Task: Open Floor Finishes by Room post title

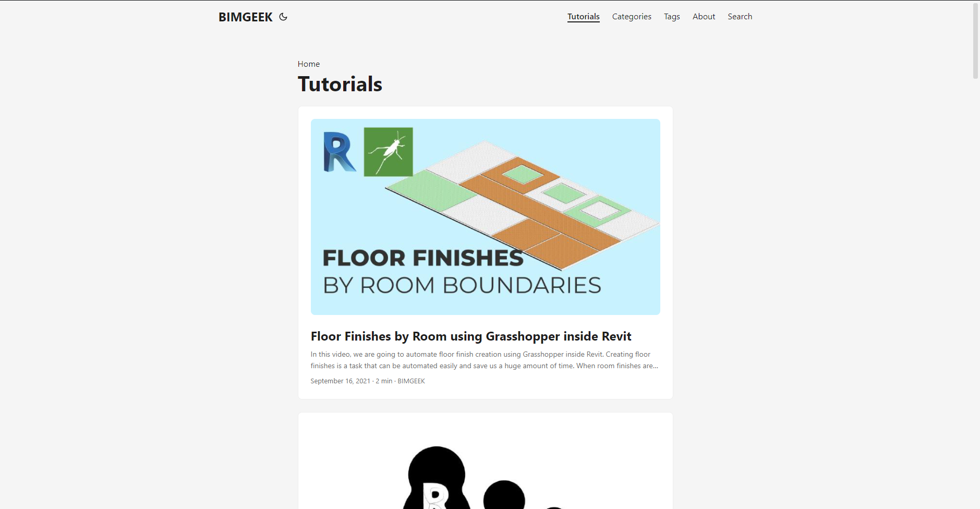Action: pos(471,336)
